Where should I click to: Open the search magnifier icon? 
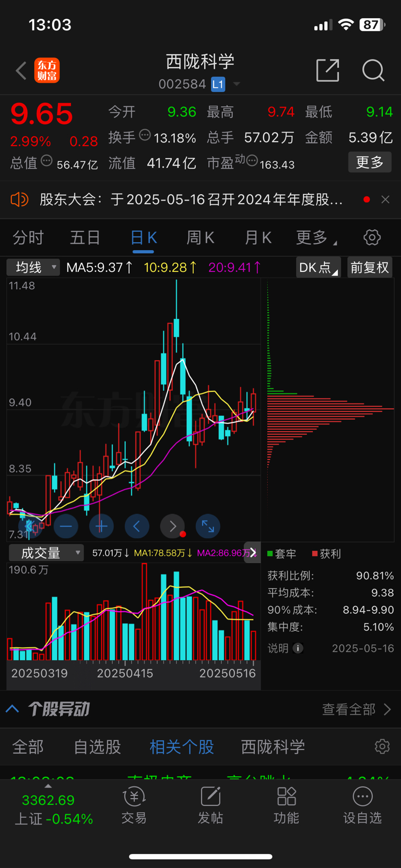coord(373,70)
